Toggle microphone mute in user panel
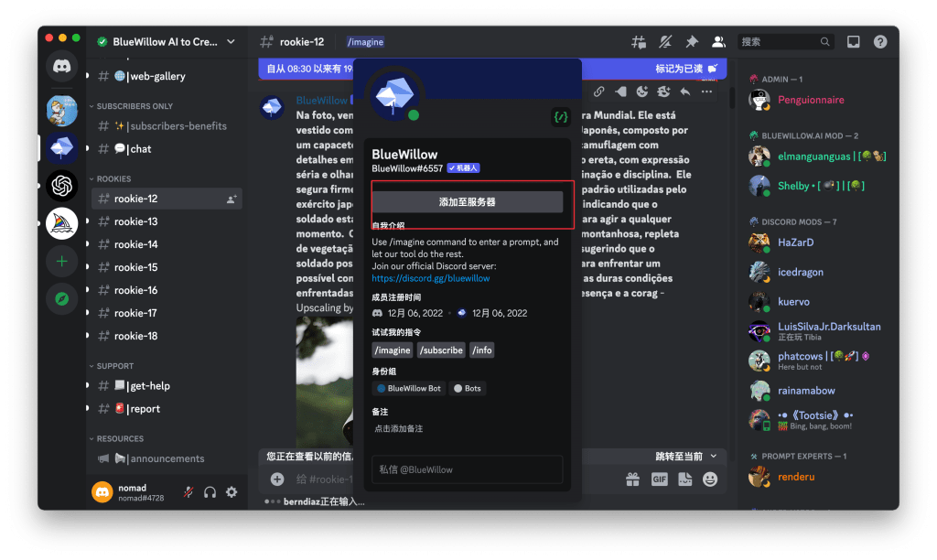 pos(188,492)
